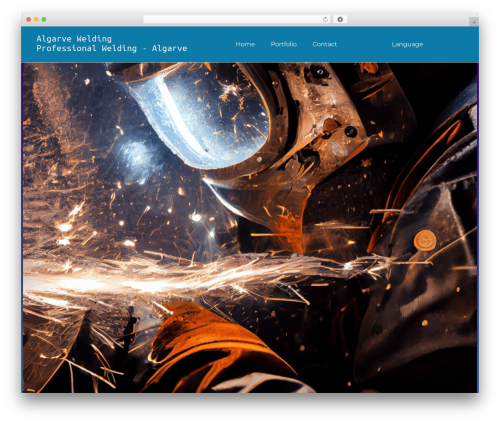This screenshot has height=423, width=500.
Task: Open the Portfolio page link
Action: 284,44
